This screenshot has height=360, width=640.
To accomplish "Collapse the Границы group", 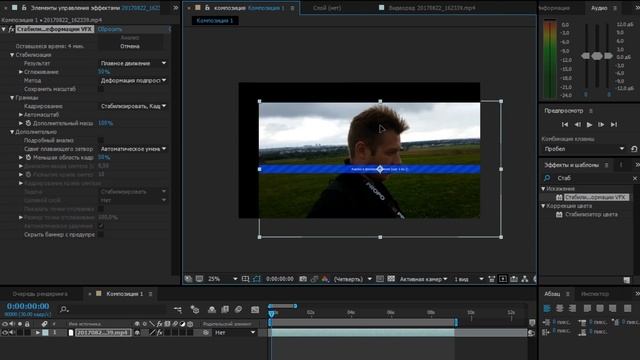I will click(12, 98).
